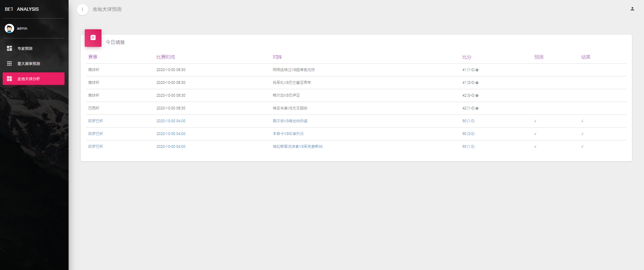Click the 比分 column header

(467, 57)
